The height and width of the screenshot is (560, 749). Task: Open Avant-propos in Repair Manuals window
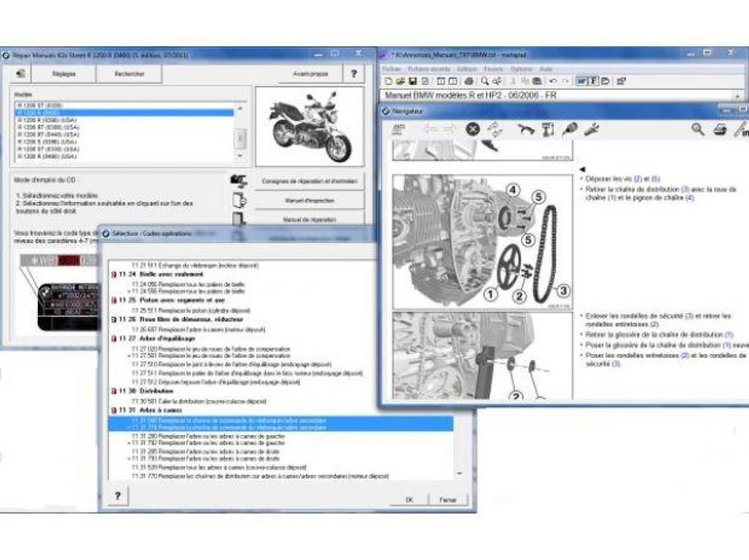tap(310, 74)
